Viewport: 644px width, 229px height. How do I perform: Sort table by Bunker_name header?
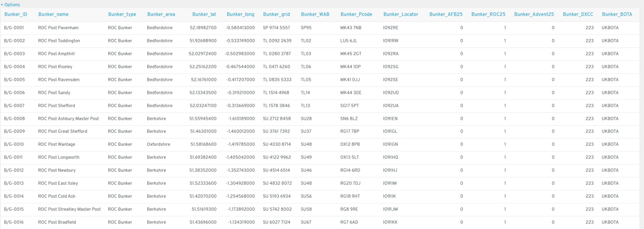point(53,14)
